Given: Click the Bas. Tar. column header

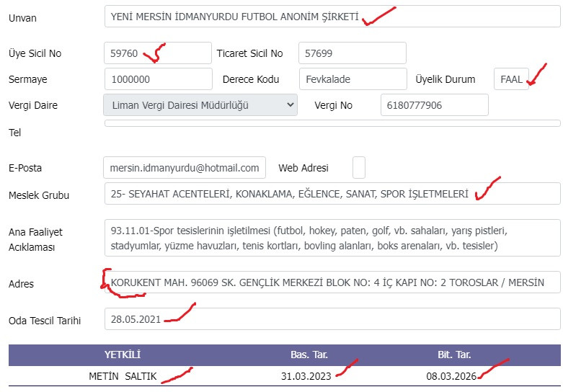Looking at the screenshot, I should pyautogui.click(x=309, y=355).
